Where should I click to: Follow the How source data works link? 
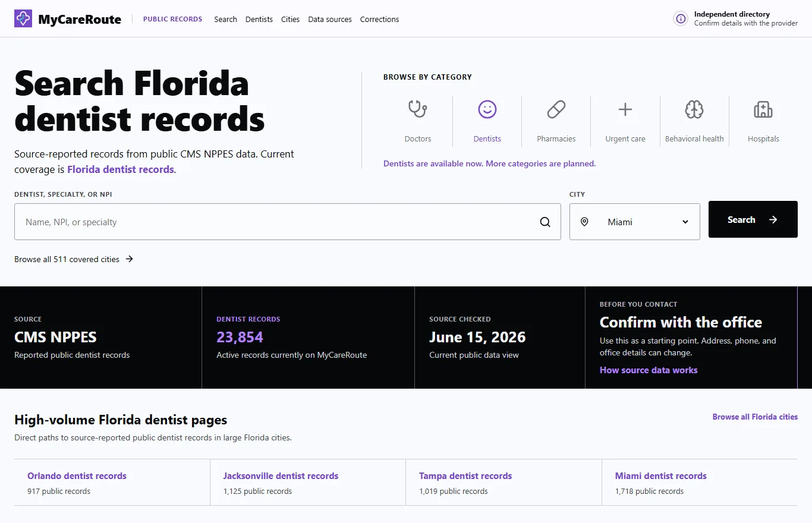coord(649,370)
